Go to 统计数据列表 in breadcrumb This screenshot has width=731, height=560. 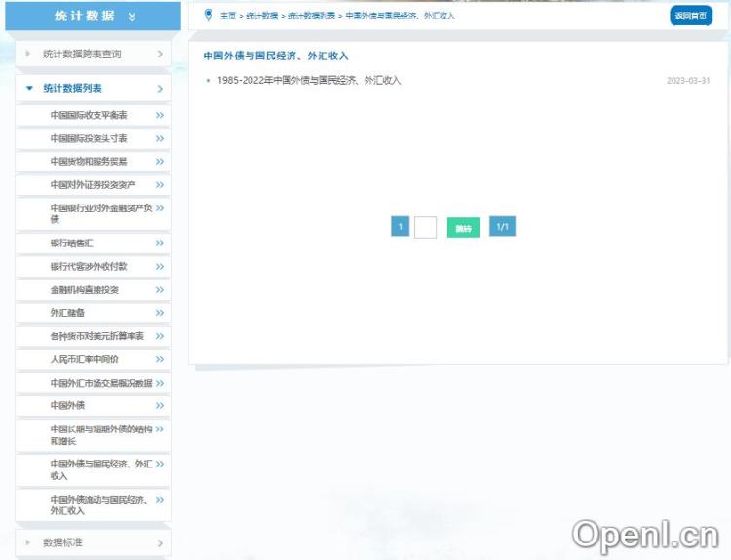(312, 16)
